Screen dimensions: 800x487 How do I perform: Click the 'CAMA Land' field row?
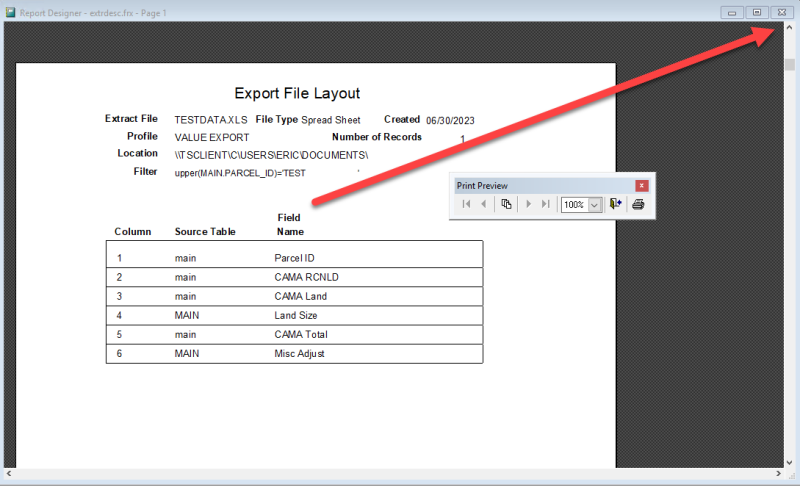[294, 296]
